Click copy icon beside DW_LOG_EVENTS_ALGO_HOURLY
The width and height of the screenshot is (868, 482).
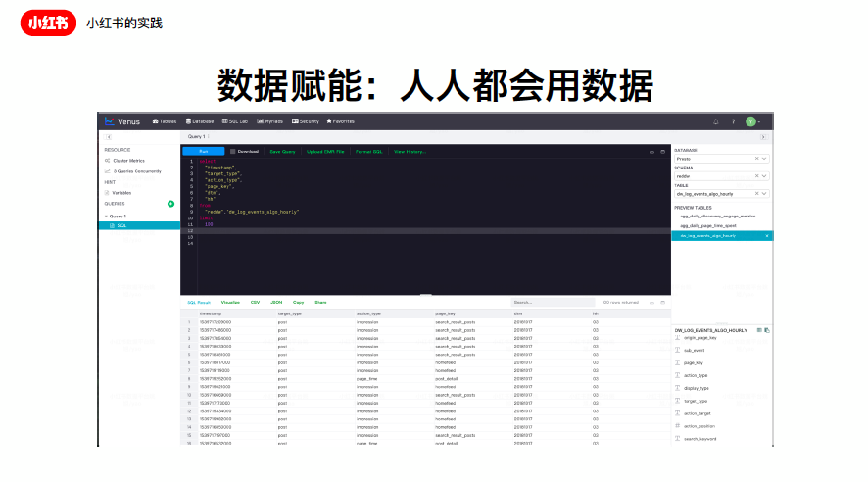pos(767,330)
